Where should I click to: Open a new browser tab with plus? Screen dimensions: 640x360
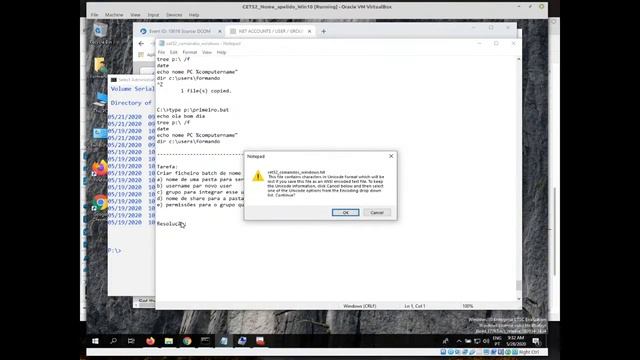(324, 31)
